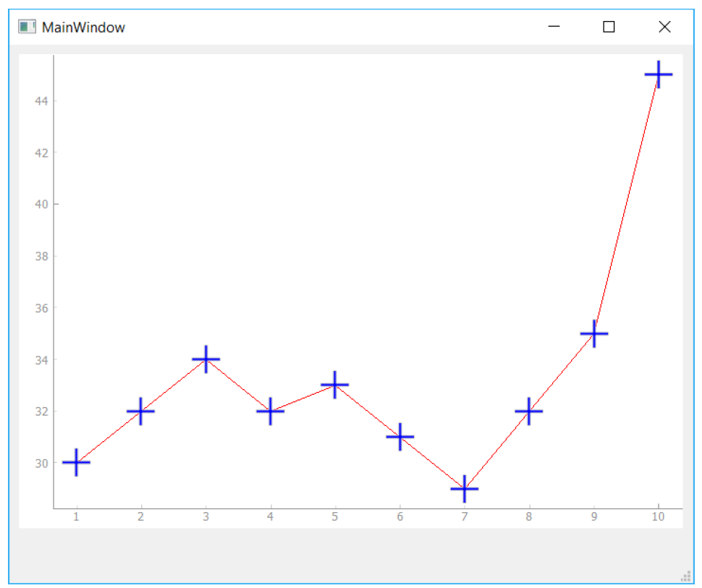
Task: Click the MainWindow application icon in title bar
Action: click(x=27, y=27)
